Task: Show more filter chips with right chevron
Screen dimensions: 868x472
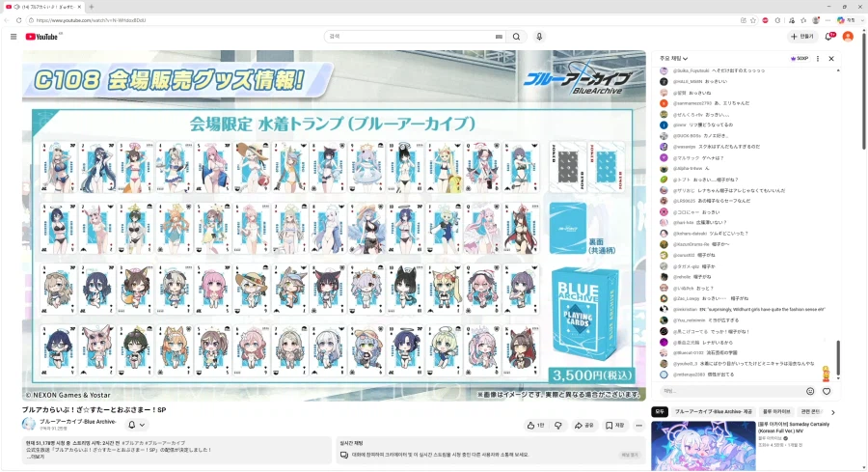Action: click(833, 412)
